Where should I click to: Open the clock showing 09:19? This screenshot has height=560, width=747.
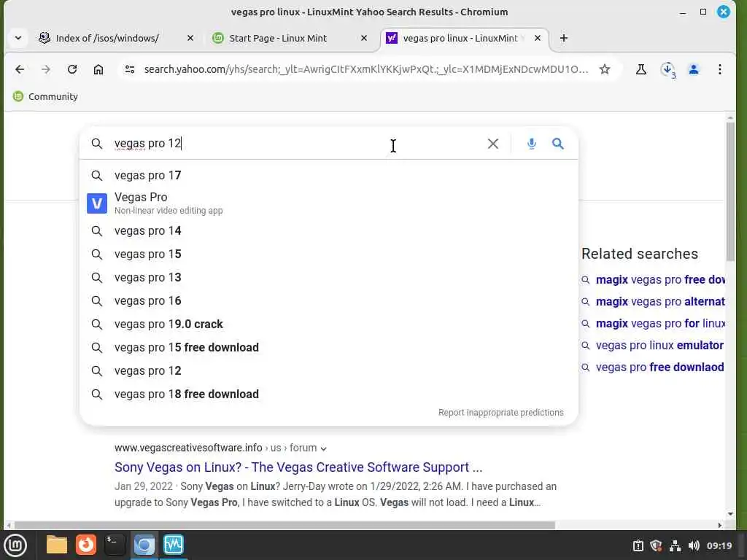(719, 545)
